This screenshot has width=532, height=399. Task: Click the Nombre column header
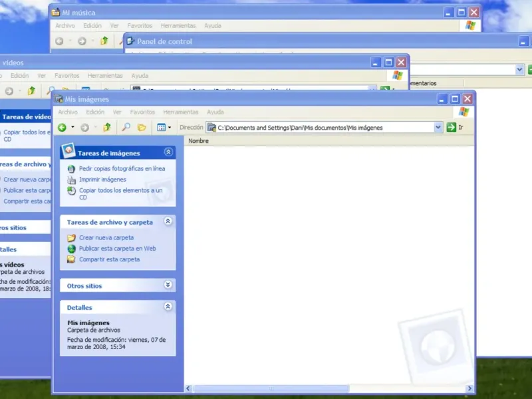click(x=198, y=141)
